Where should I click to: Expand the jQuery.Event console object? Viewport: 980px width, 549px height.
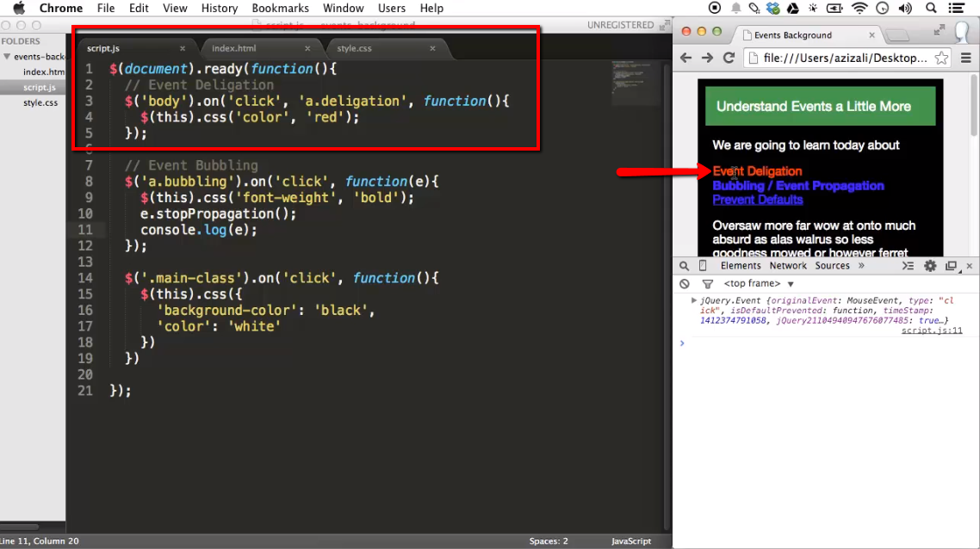pos(694,300)
